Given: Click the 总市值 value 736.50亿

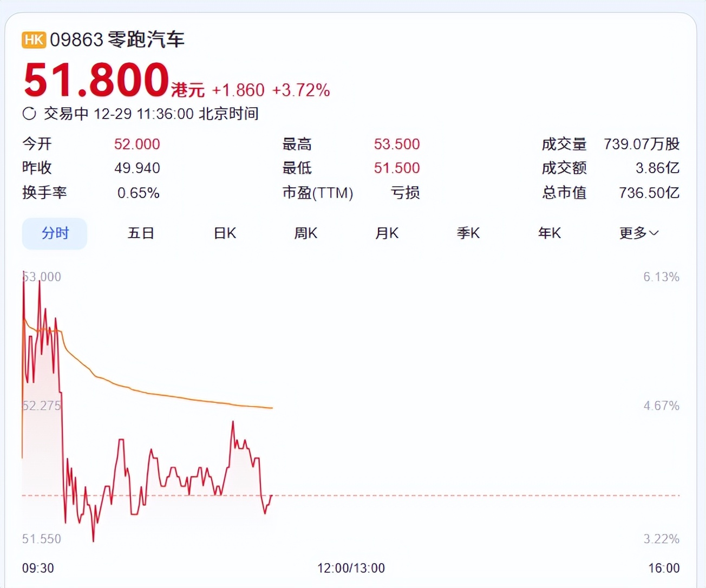Looking at the screenshot, I should pos(649,193).
